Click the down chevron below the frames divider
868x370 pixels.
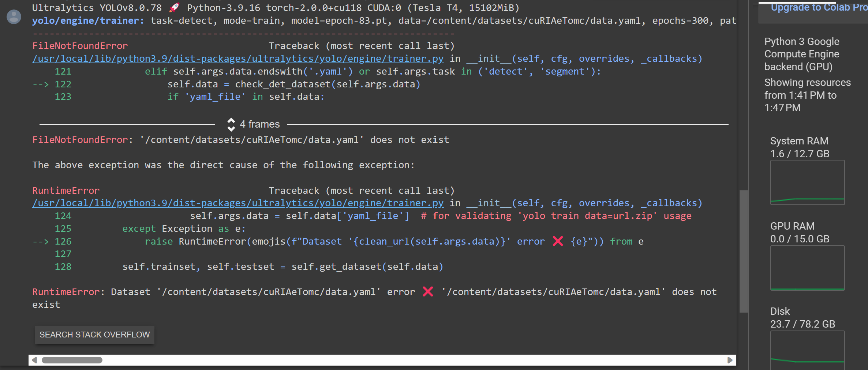point(231,128)
